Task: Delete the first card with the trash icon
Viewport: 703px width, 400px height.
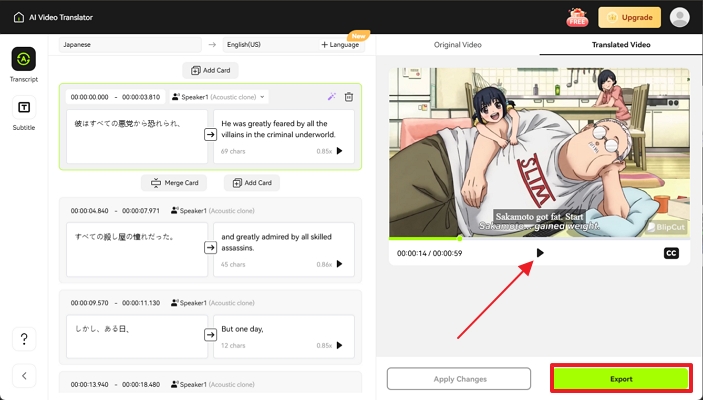Action: [x=349, y=97]
